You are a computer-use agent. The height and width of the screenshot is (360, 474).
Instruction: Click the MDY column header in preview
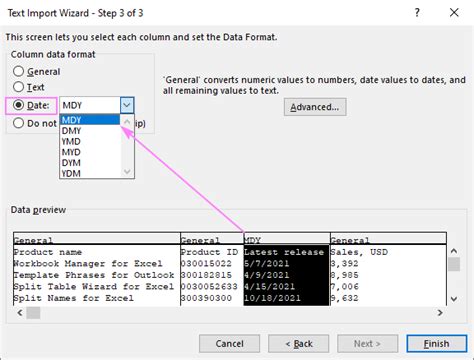(x=287, y=239)
